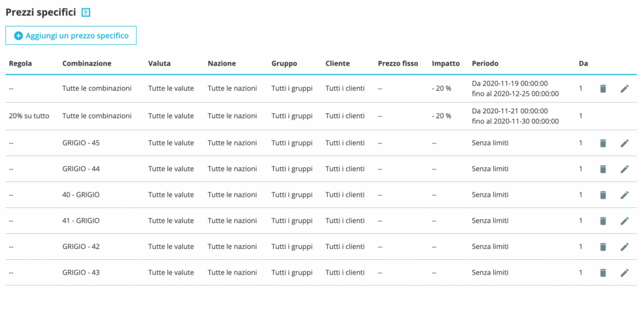Click Aggiungi un prezzo specifico button
Viewport: 644px width, 310px height.
[71, 35]
